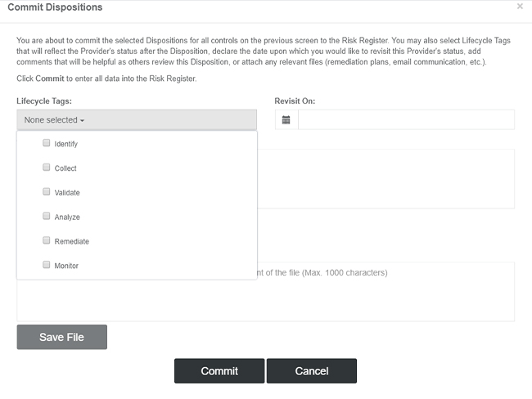Click the caret arrow next to None selected
The width and height of the screenshot is (532, 399).
click(82, 121)
